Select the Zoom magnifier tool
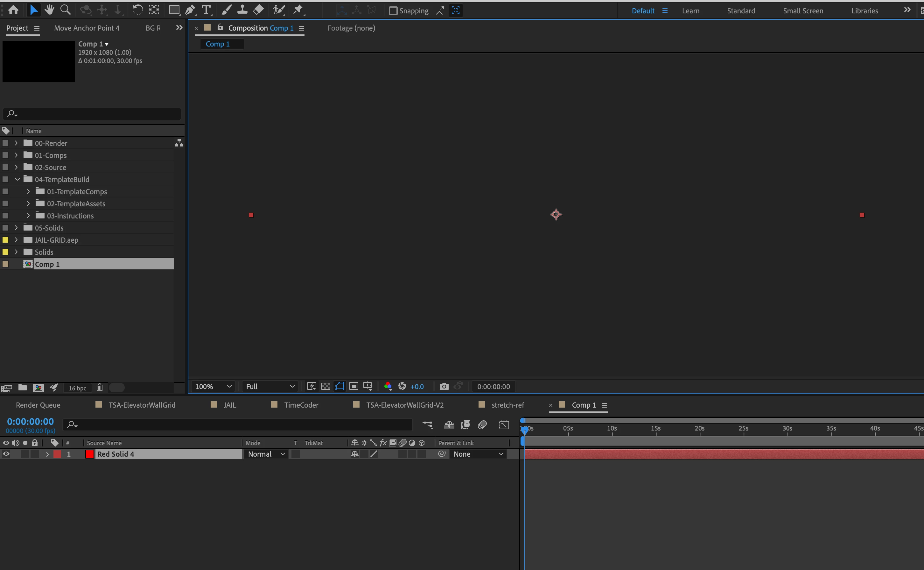The image size is (924, 570). coord(66,10)
